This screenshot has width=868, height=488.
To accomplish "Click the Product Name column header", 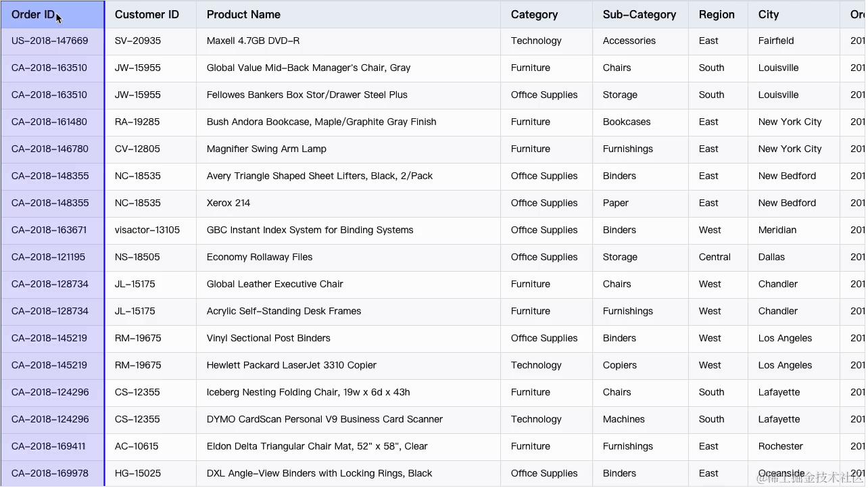I will coord(243,14).
